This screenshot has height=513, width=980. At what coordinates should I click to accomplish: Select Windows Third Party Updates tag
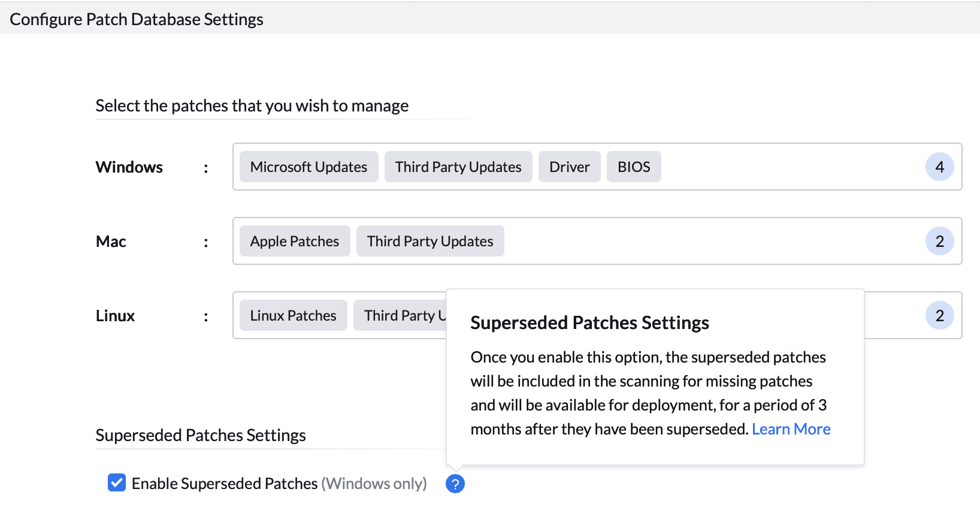pos(458,167)
